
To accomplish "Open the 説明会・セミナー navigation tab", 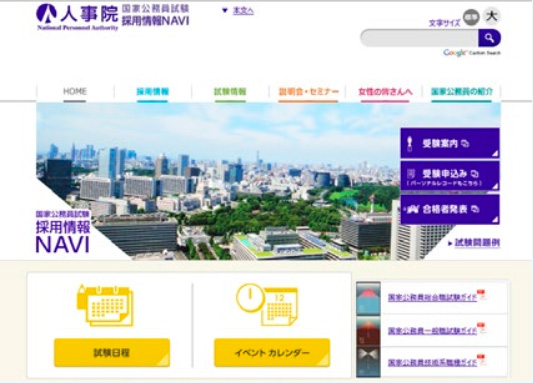I will [x=309, y=92].
